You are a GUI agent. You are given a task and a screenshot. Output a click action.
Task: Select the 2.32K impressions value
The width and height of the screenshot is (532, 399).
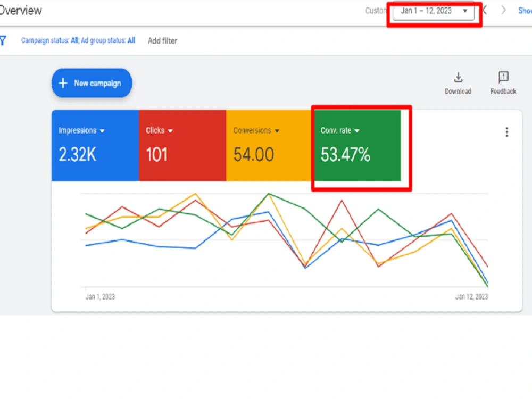pyautogui.click(x=77, y=155)
